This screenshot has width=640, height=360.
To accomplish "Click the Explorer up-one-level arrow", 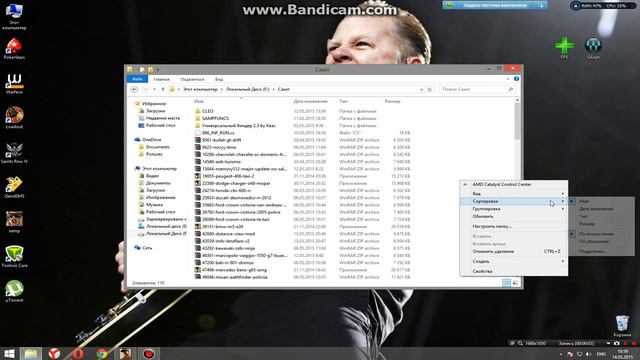I will click(163, 89).
